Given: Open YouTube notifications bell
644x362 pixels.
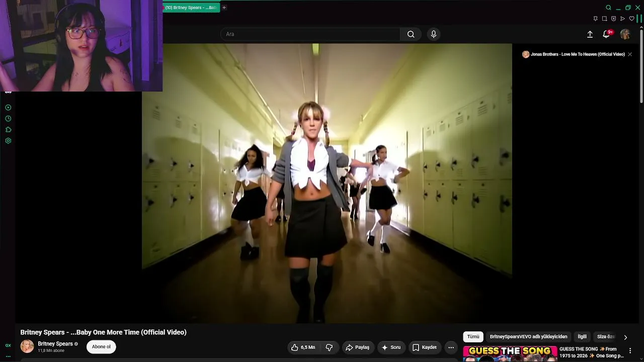Looking at the screenshot, I should pos(607,34).
